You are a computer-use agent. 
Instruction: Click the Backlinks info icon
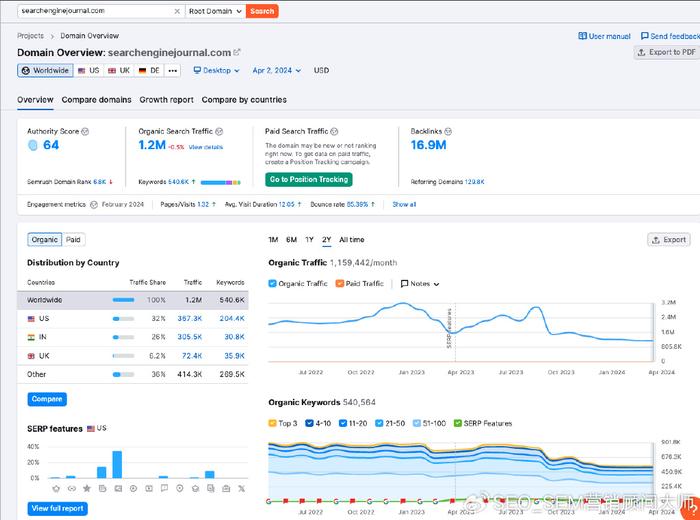pos(448,131)
